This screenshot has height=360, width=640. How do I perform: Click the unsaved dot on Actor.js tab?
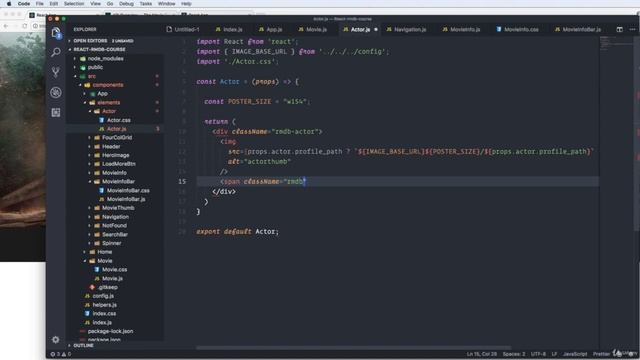click(376, 29)
